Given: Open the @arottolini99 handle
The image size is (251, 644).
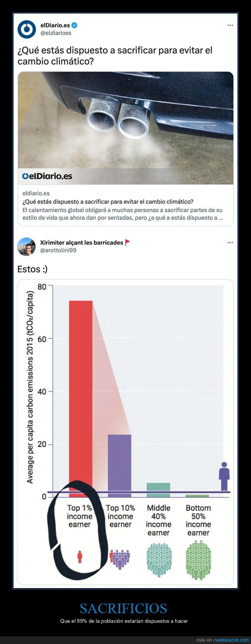Looking at the screenshot, I should point(58,250).
